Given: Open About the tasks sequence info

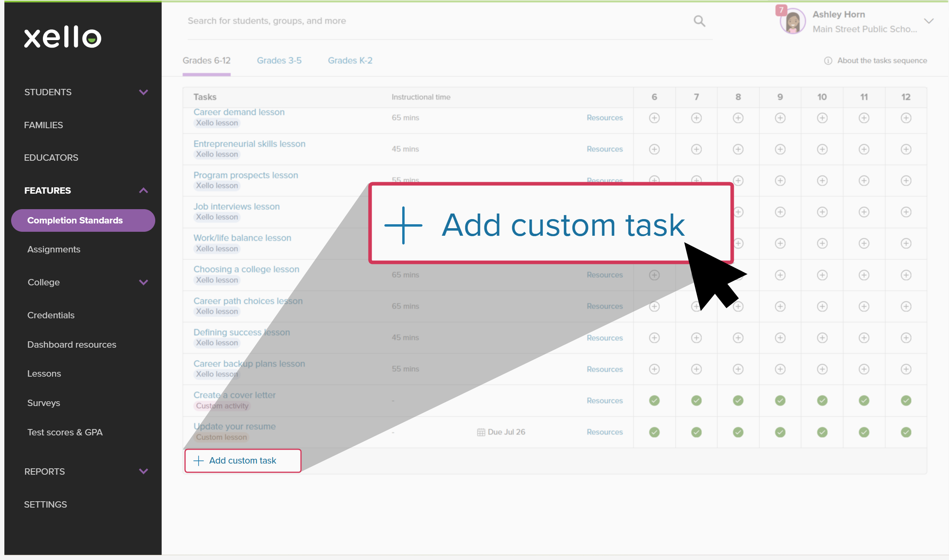Looking at the screenshot, I should (876, 61).
